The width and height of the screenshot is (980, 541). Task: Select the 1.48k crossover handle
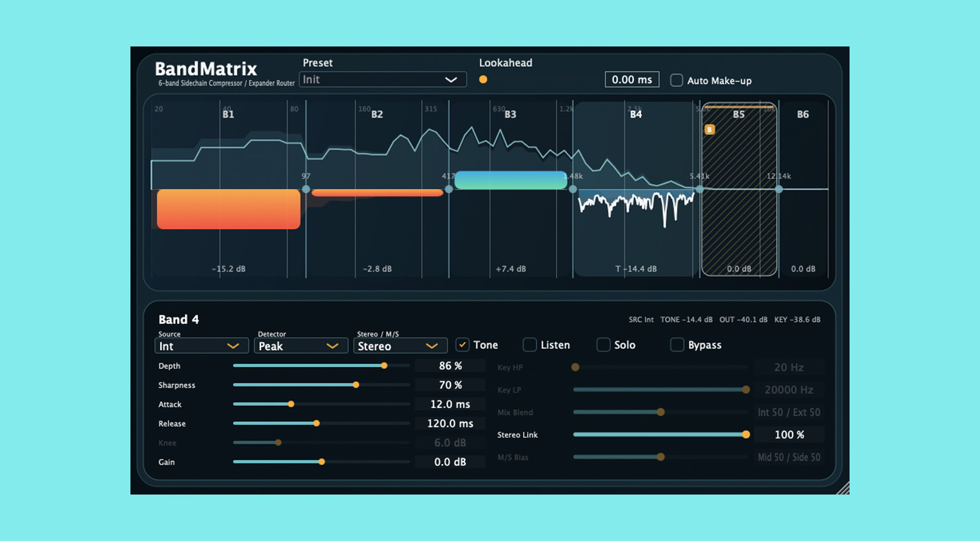coord(573,189)
